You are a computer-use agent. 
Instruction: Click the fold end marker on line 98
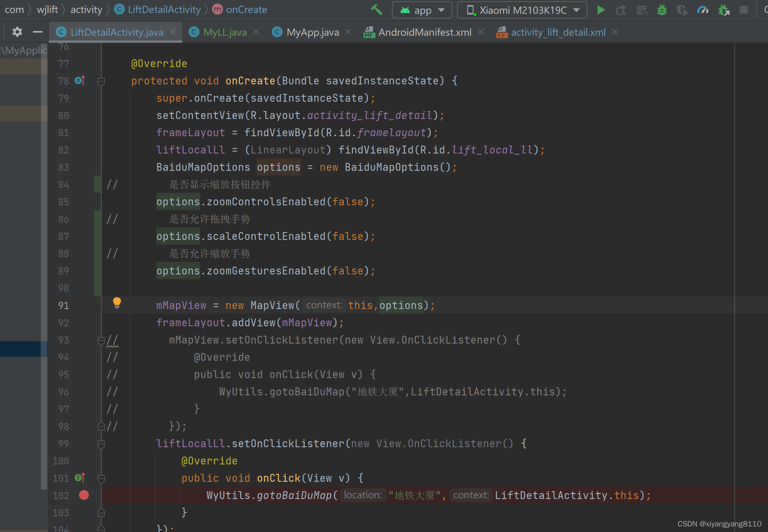pyautogui.click(x=101, y=426)
